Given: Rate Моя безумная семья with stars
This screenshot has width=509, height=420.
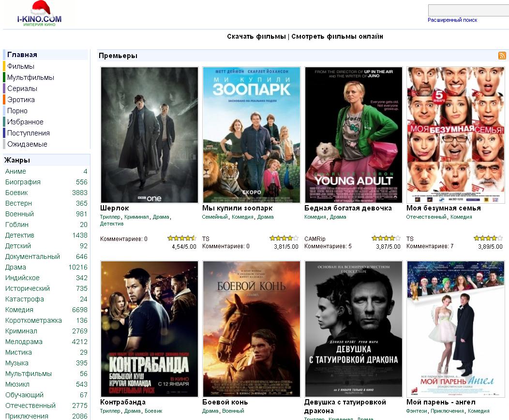Looking at the screenshot, I should pyautogui.click(x=488, y=238).
